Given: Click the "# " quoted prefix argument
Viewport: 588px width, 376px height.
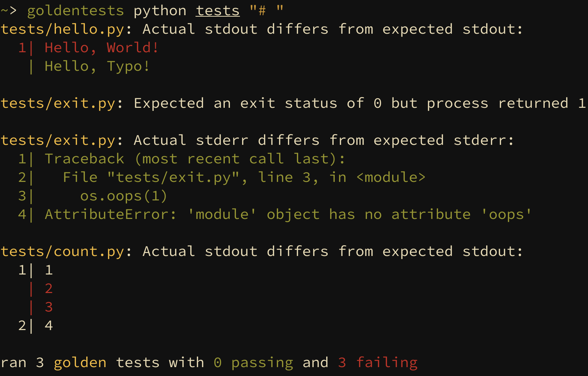Looking at the screenshot, I should click(266, 11).
